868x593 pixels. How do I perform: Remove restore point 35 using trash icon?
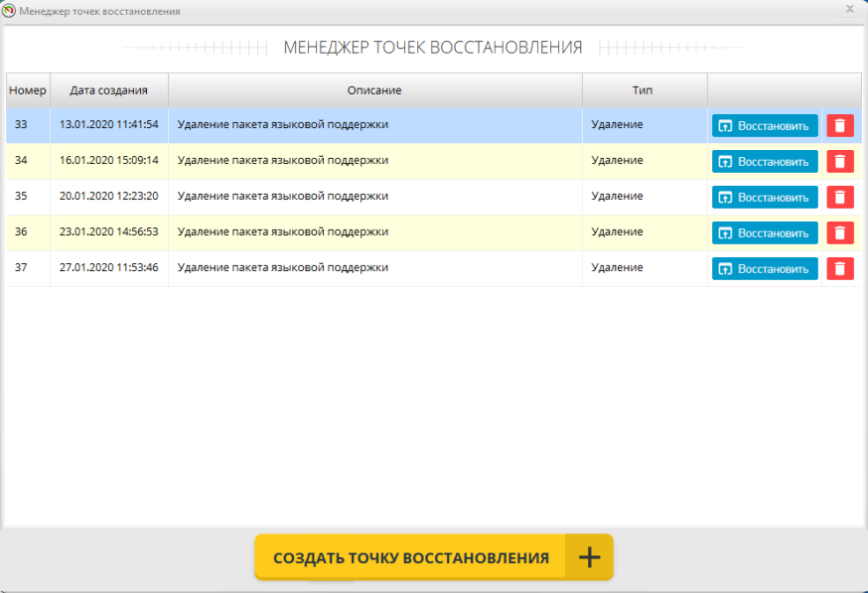click(839, 198)
